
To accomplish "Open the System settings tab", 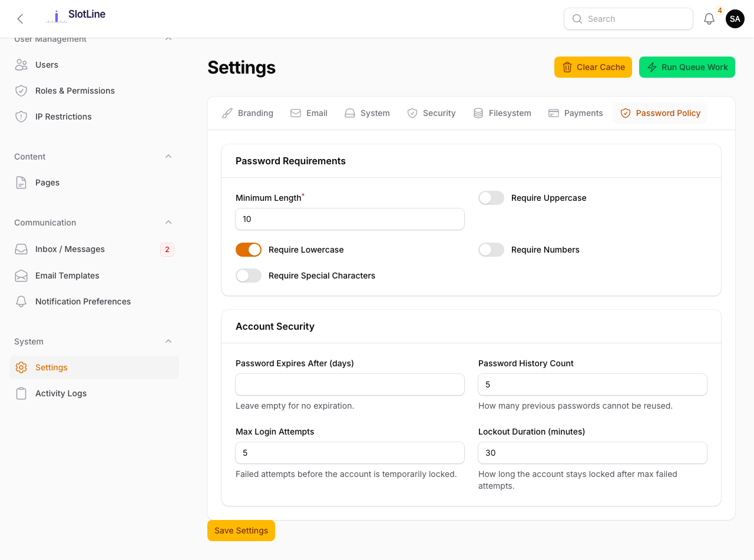I will click(x=367, y=113).
